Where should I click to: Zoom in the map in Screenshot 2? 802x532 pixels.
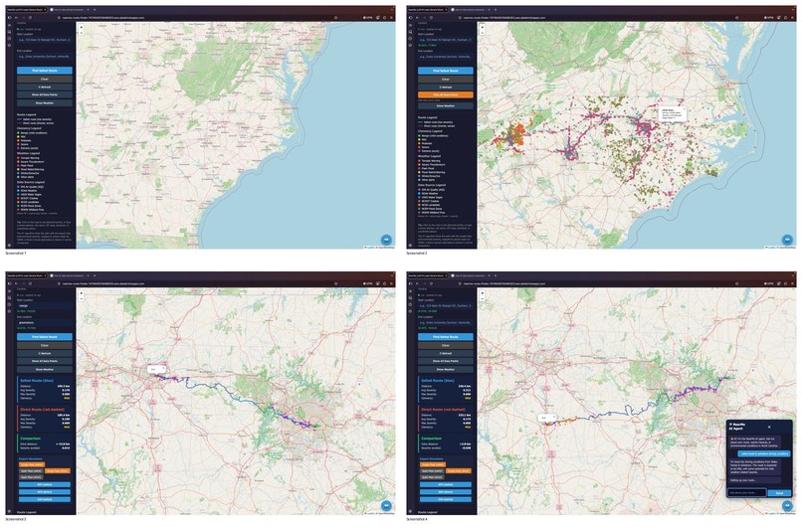point(483,27)
